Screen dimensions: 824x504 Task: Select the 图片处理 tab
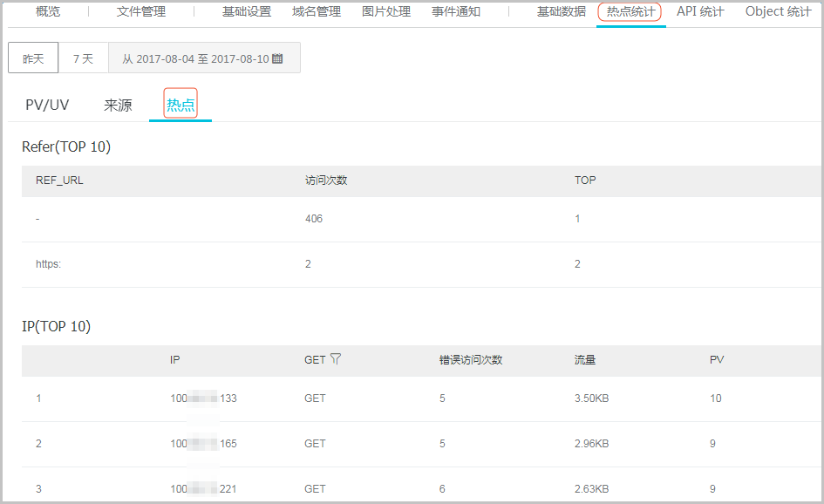(386, 11)
